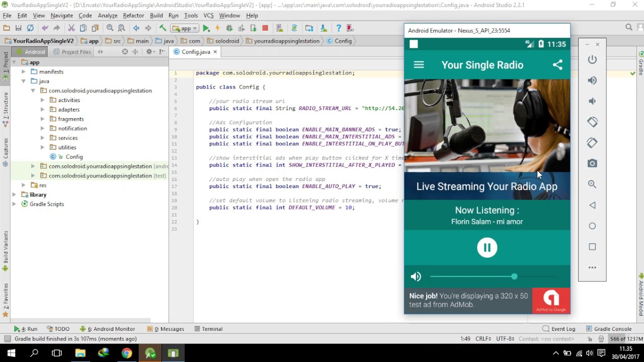Open the Navigate menu
This screenshot has height=362, width=644.
(x=62, y=16)
